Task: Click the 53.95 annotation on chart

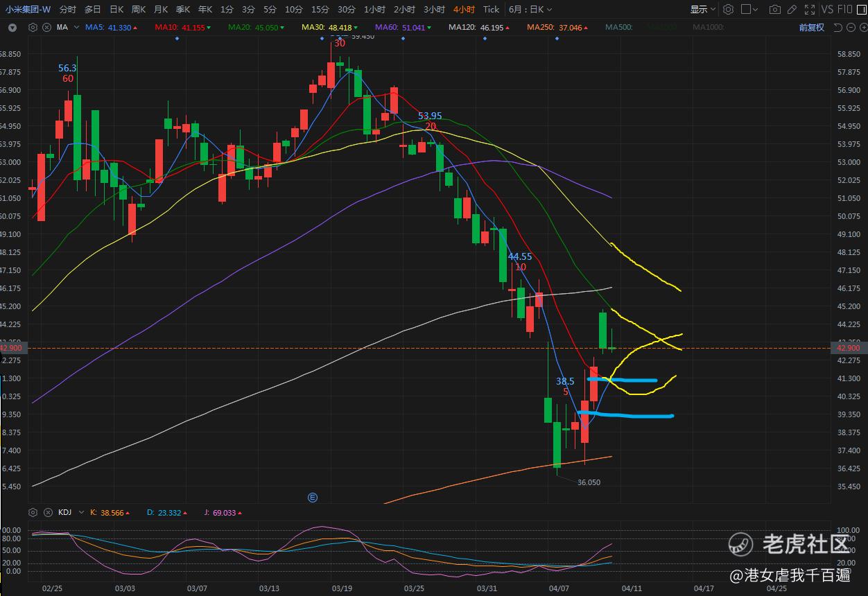Action: point(430,116)
